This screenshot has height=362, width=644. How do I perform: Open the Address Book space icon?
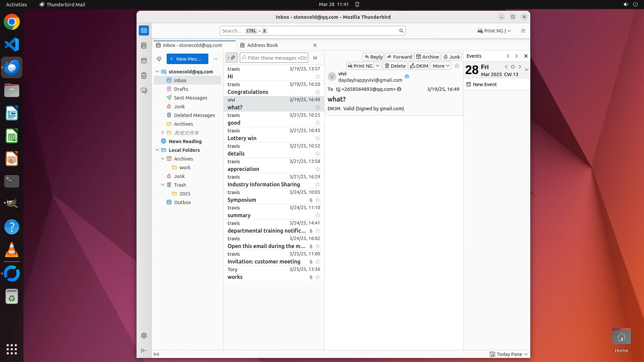(x=144, y=46)
